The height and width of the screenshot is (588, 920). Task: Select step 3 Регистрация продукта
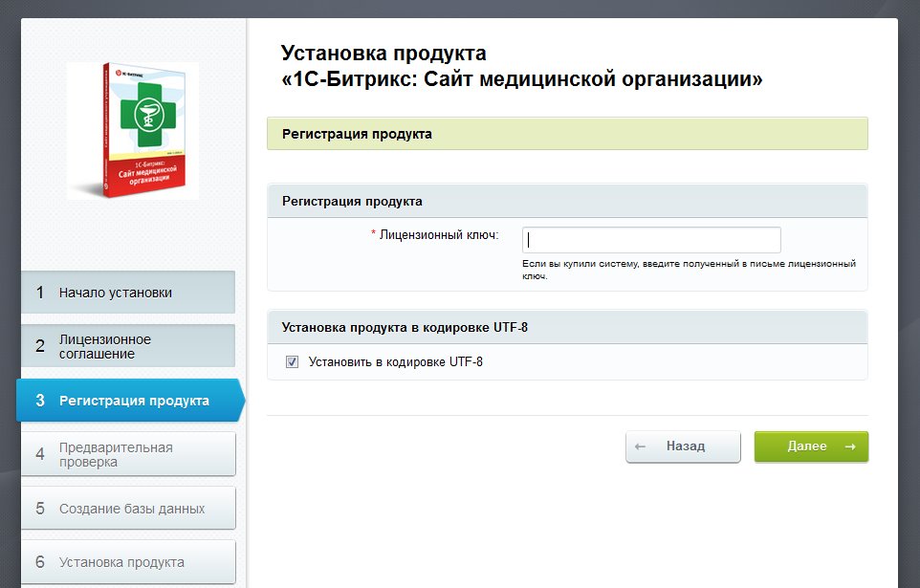click(x=130, y=401)
